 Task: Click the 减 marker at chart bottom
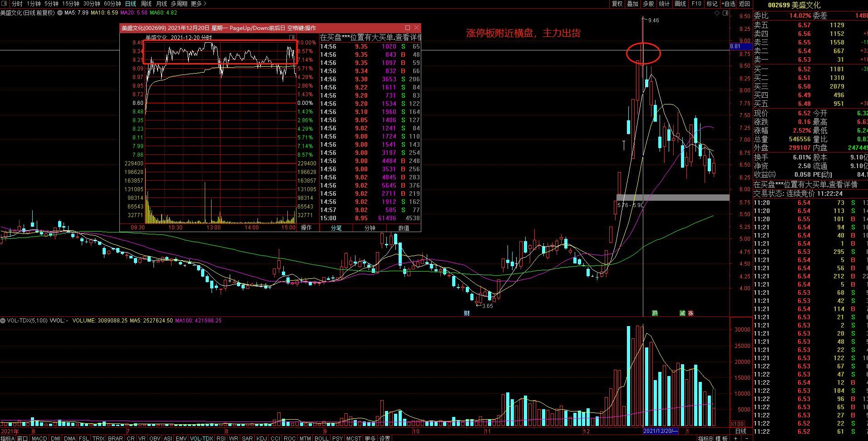click(x=682, y=313)
